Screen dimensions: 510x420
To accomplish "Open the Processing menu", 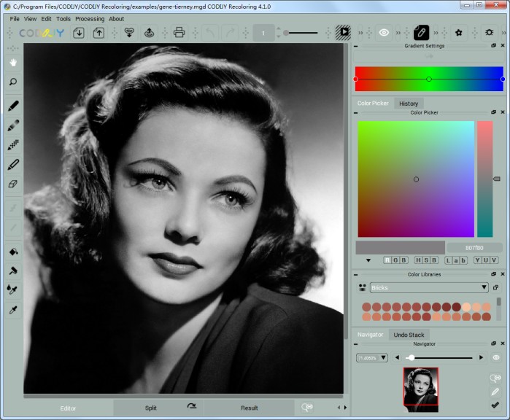I will tap(90, 19).
